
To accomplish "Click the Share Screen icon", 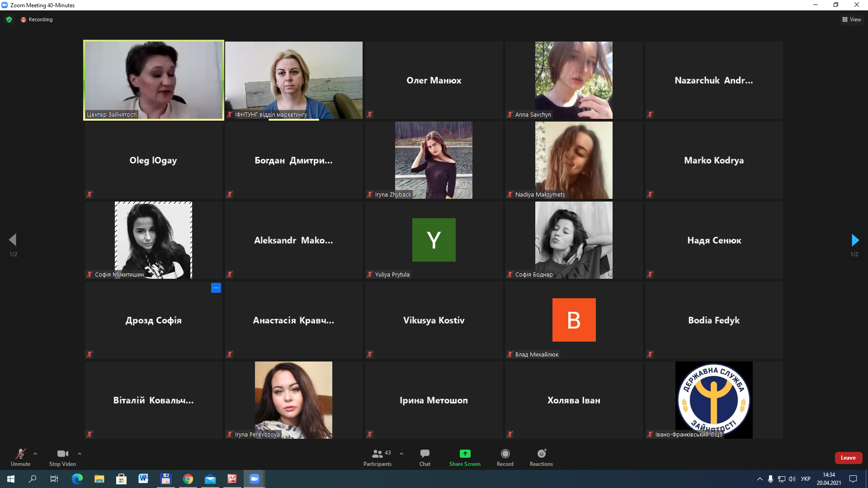I will 465,454.
